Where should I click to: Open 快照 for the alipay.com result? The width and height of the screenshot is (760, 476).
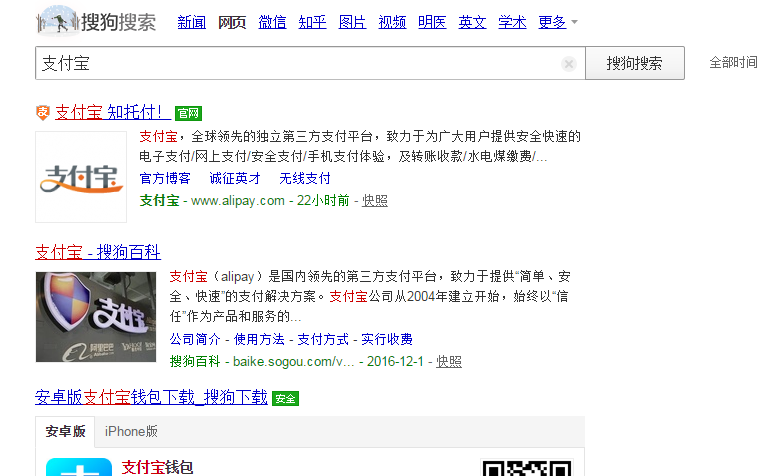(375, 201)
